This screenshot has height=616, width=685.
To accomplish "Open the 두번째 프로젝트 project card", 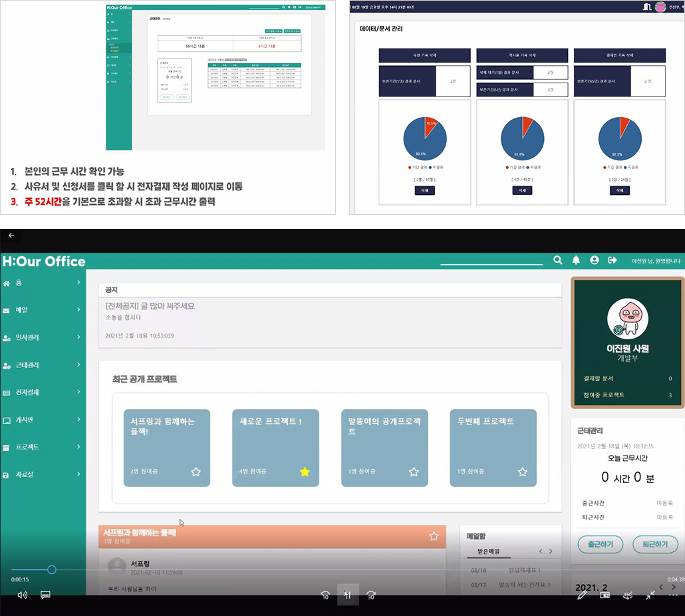I will 493,448.
